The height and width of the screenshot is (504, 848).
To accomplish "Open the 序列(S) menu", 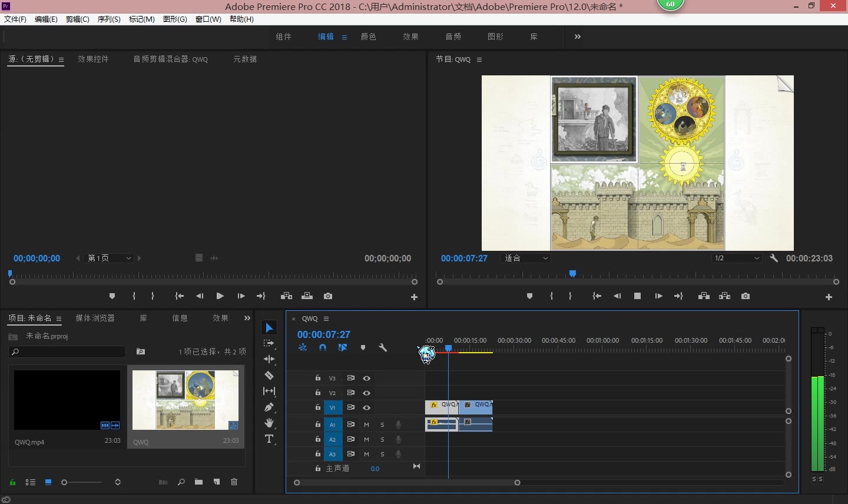I will point(109,19).
